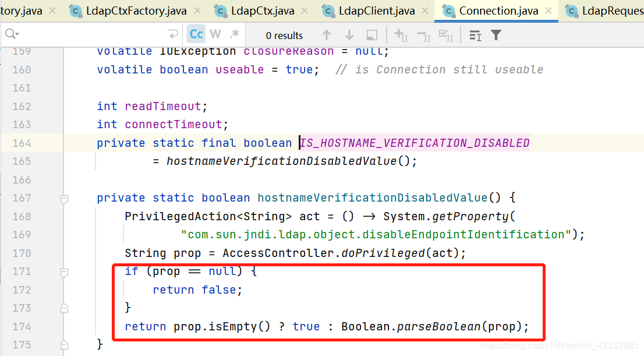The width and height of the screenshot is (644, 356).
Task: Click the new line icon in search field
Action: pos(174,34)
